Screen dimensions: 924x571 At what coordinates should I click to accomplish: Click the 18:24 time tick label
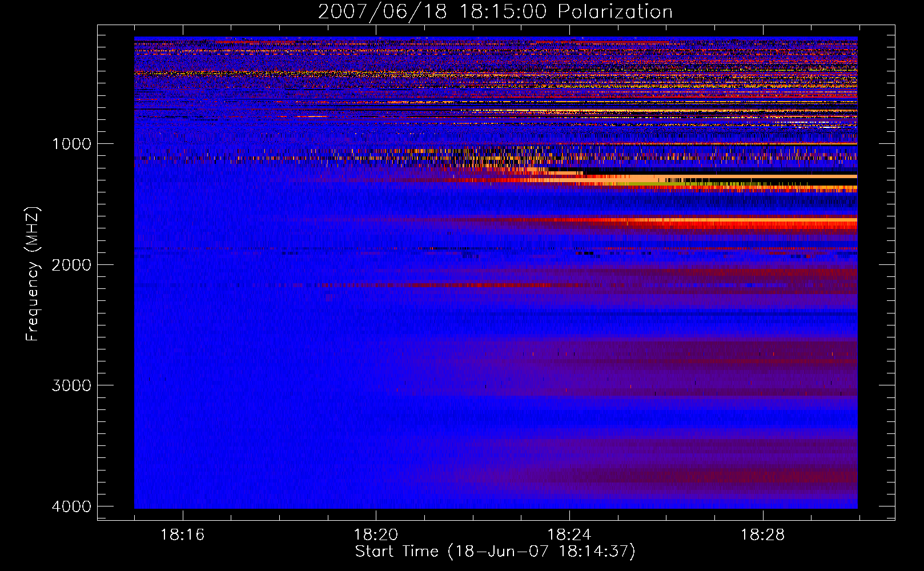pos(569,535)
